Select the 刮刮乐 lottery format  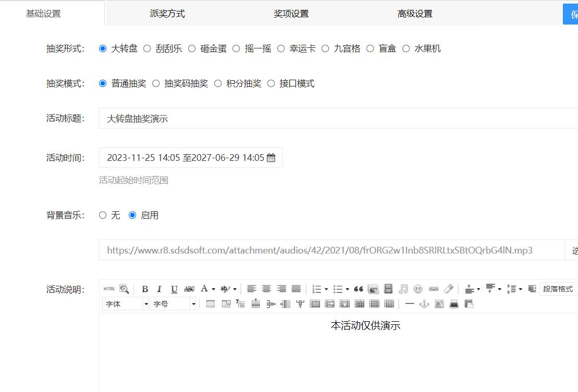tap(147, 48)
